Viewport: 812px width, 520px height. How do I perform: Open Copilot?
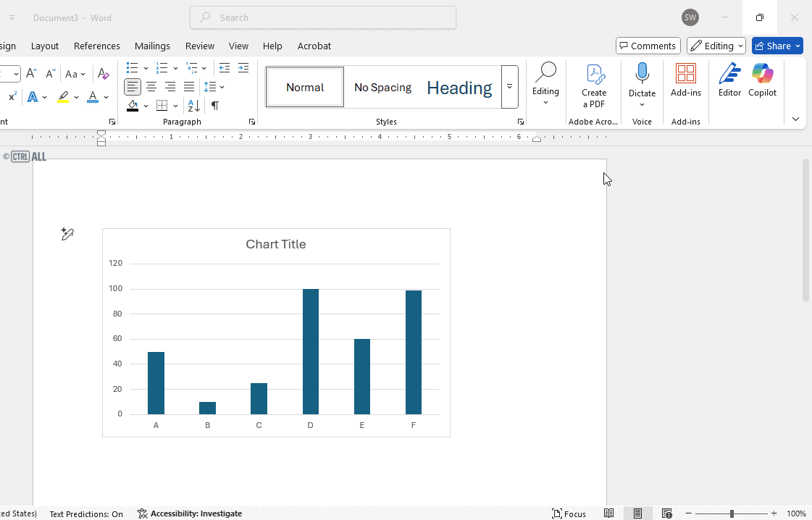(762, 80)
